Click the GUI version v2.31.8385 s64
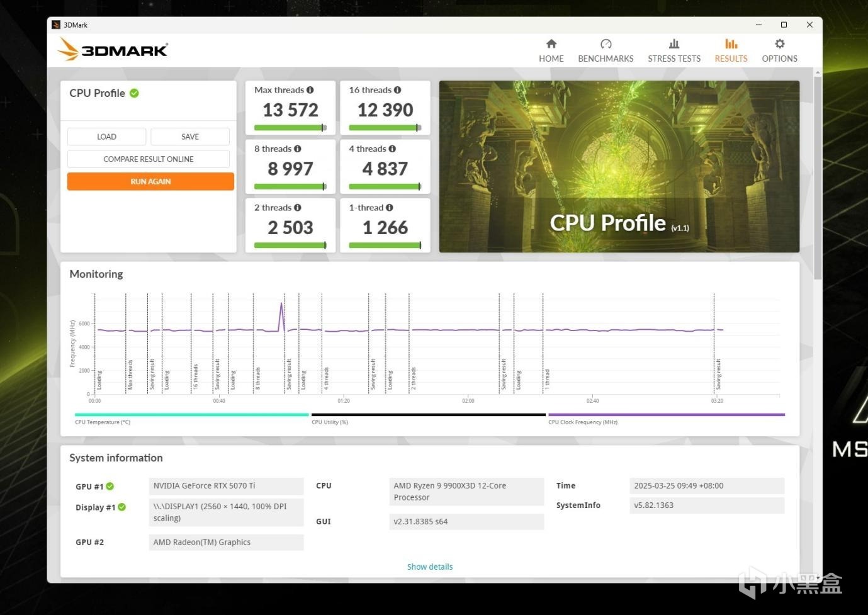The image size is (868, 615). (x=466, y=521)
